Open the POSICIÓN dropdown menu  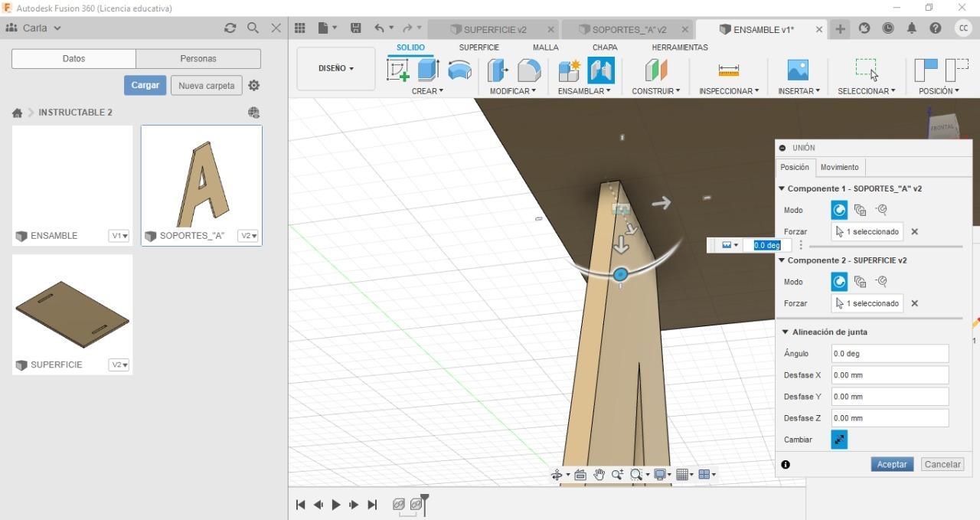(939, 91)
